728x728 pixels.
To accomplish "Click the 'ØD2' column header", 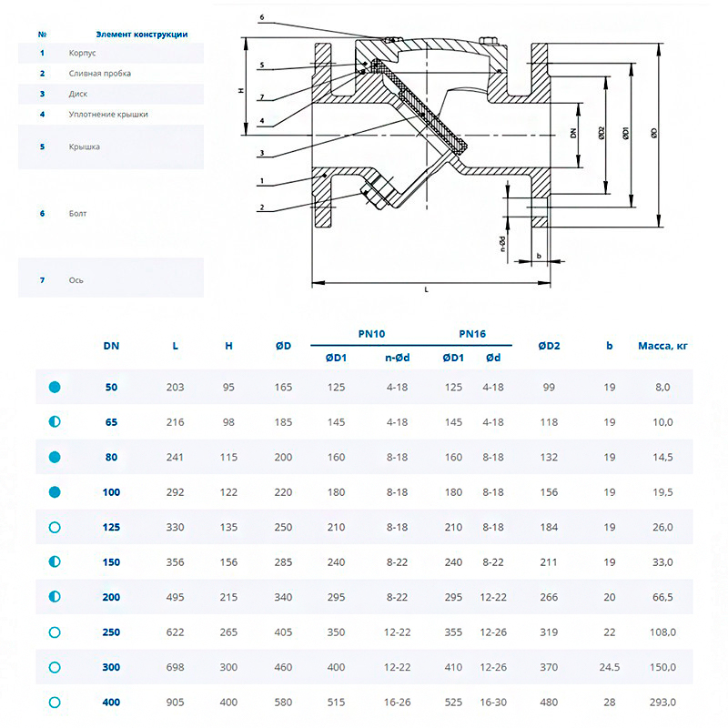I will point(549,346).
